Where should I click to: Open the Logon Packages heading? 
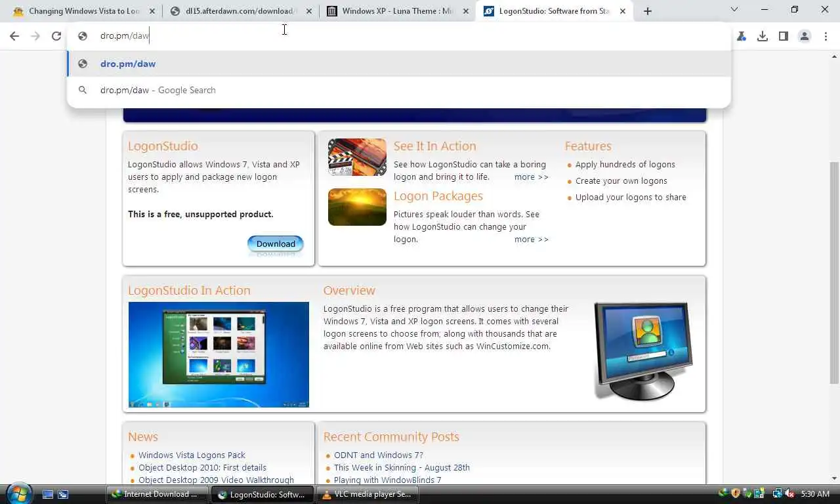click(x=438, y=196)
